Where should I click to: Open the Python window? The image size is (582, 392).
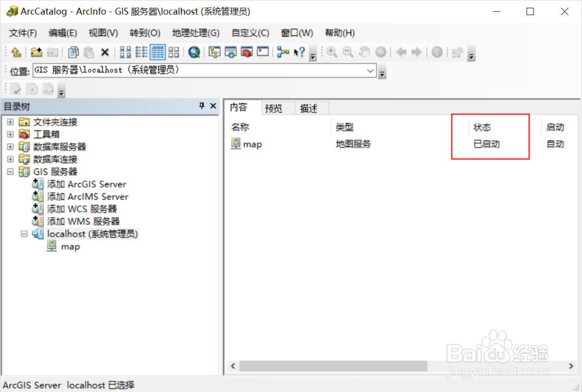[x=263, y=52]
